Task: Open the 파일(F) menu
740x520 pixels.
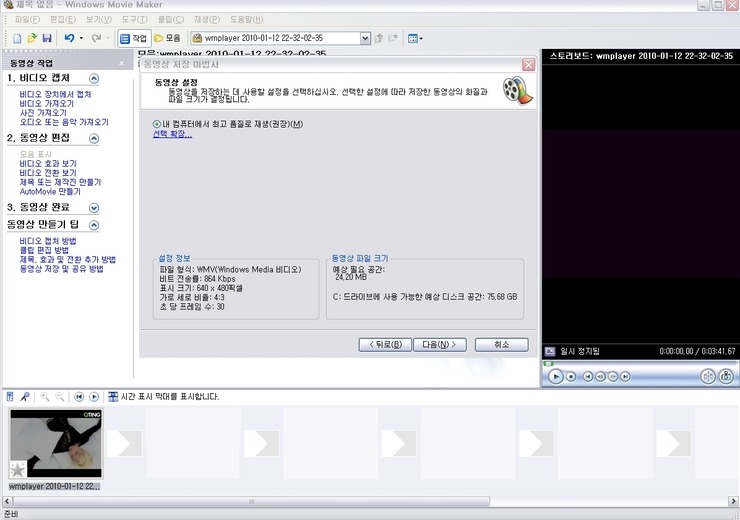Action: pyautogui.click(x=27, y=19)
